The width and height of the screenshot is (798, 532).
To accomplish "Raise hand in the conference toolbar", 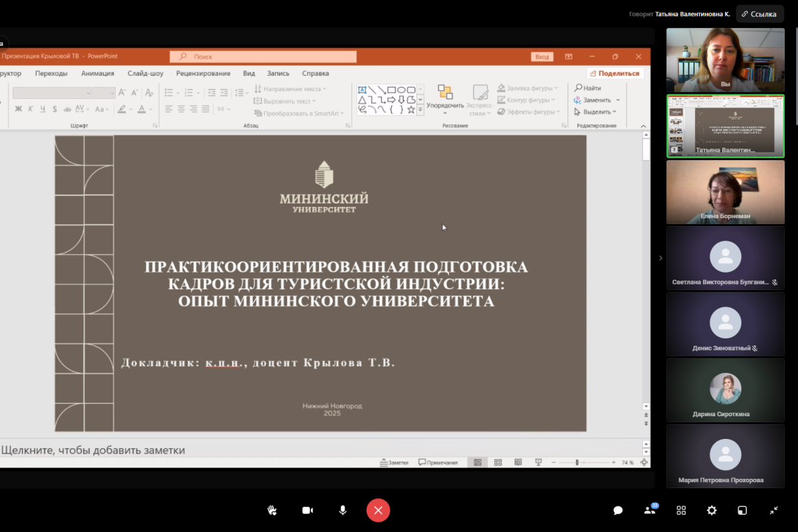I will click(x=272, y=510).
